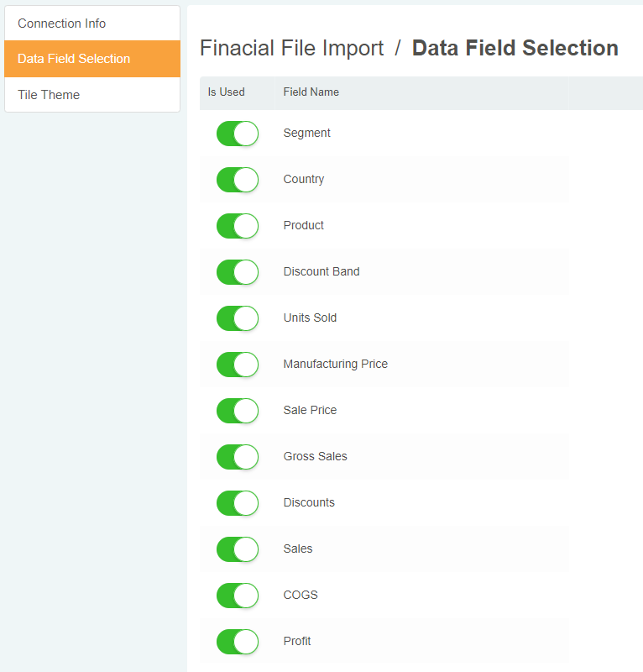Select the Manufacturing Price field name

336,365
